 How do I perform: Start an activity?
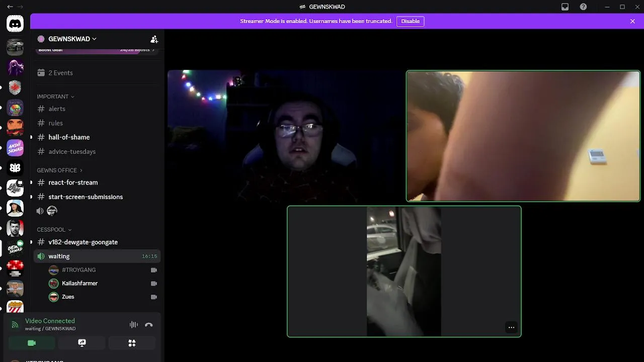click(x=132, y=343)
